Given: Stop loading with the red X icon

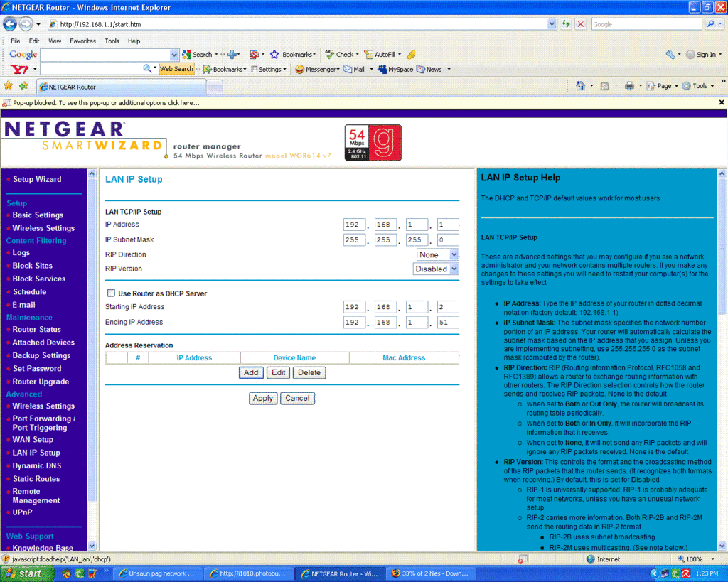Looking at the screenshot, I should (580, 24).
